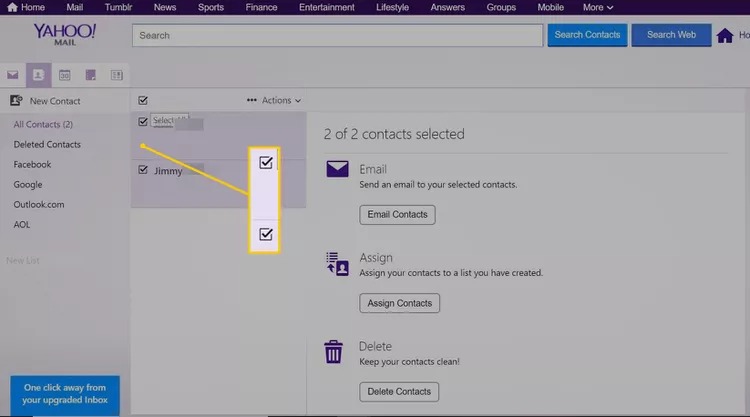This screenshot has height=417, width=750.
Task: Open the Messenger icon tab
Action: [x=116, y=75]
